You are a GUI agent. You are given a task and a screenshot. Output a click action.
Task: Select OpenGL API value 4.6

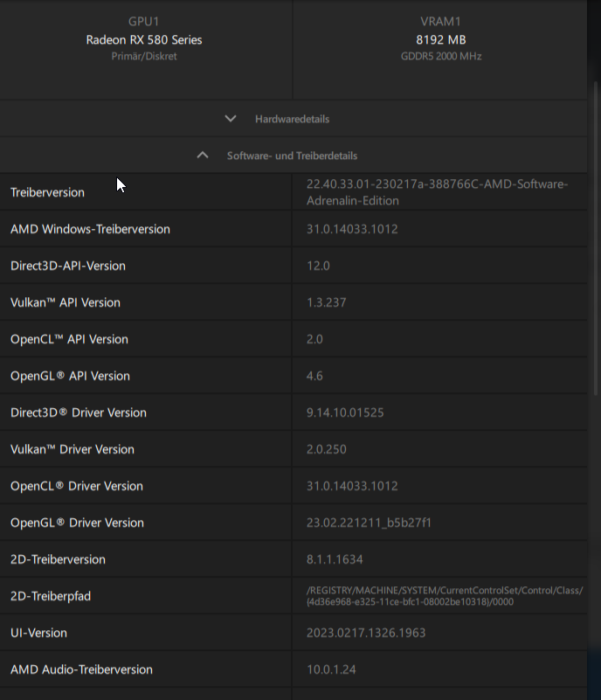pyautogui.click(x=314, y=376)
